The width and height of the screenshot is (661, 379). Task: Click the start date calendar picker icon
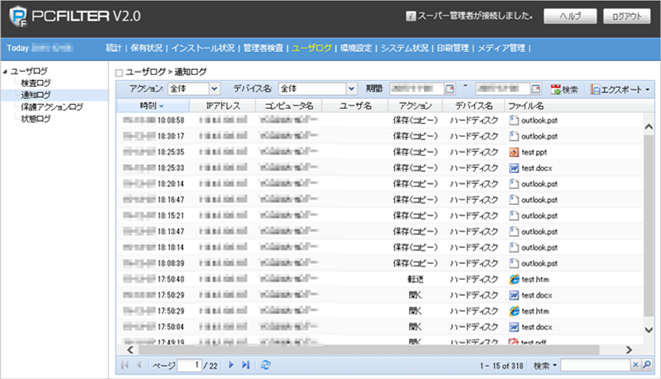[x=450, y=89]
